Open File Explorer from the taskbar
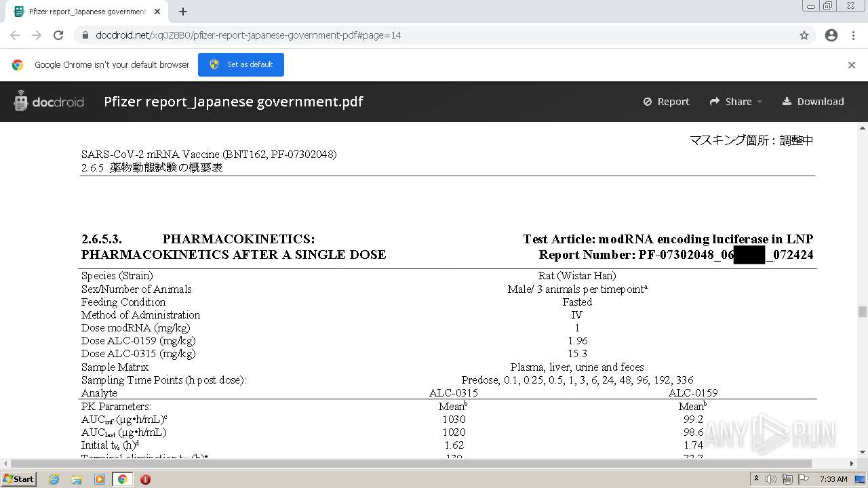Screen dimensions: 868x488 point(77,479)
